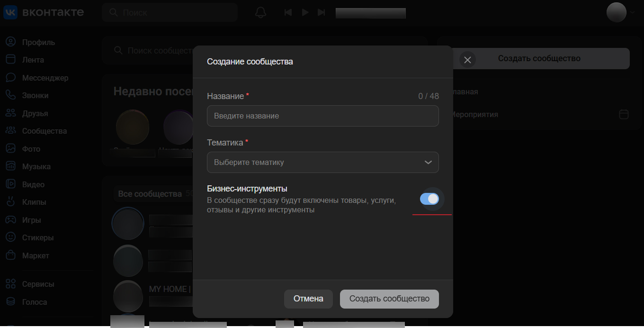Screen dimensions: 644x328
Task: Close the dialog with X icon
Action: click(x=467, y=60)
